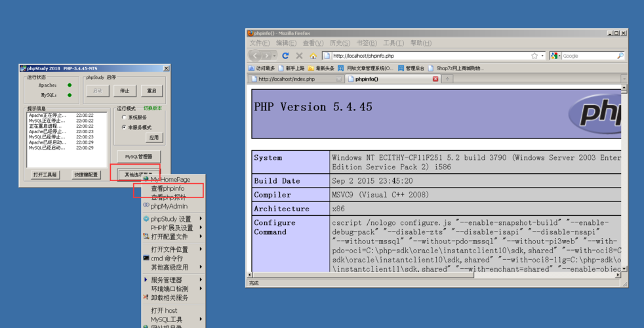Click the search magnifier icon
The image size is (644, 328).
620,56
